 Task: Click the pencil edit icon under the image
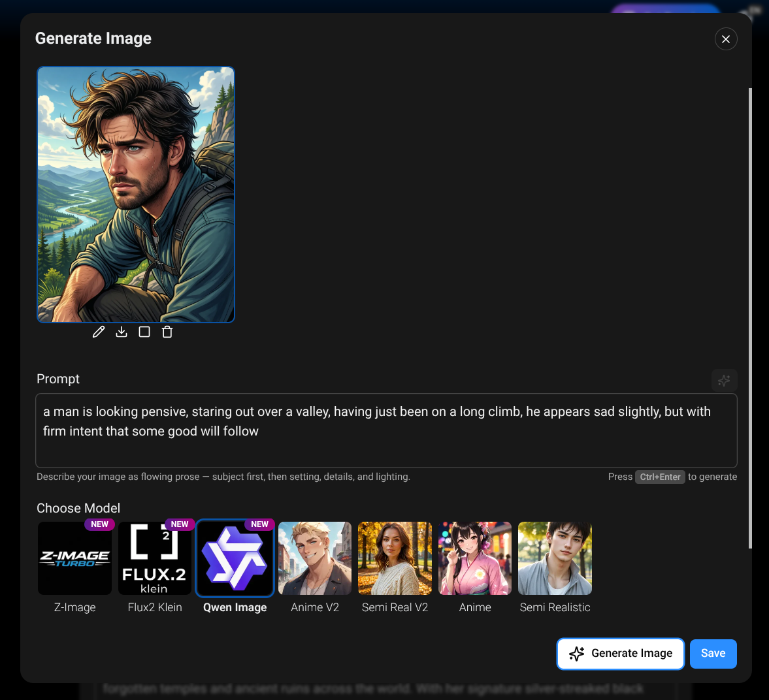(x=99, y=332)
